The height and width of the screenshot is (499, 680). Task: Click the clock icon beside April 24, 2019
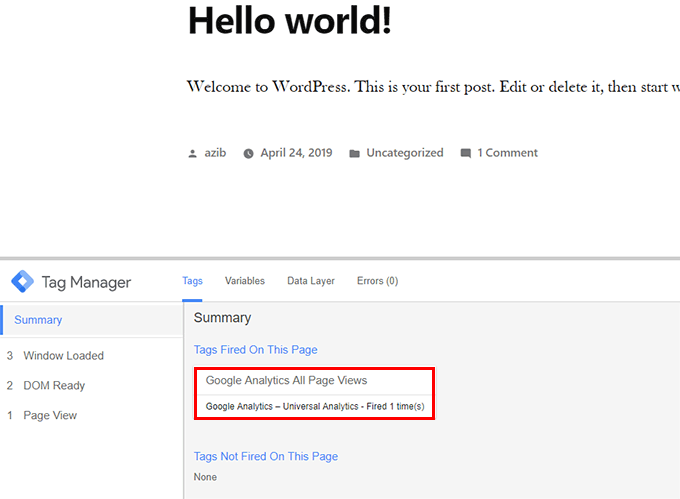(248, 153)
